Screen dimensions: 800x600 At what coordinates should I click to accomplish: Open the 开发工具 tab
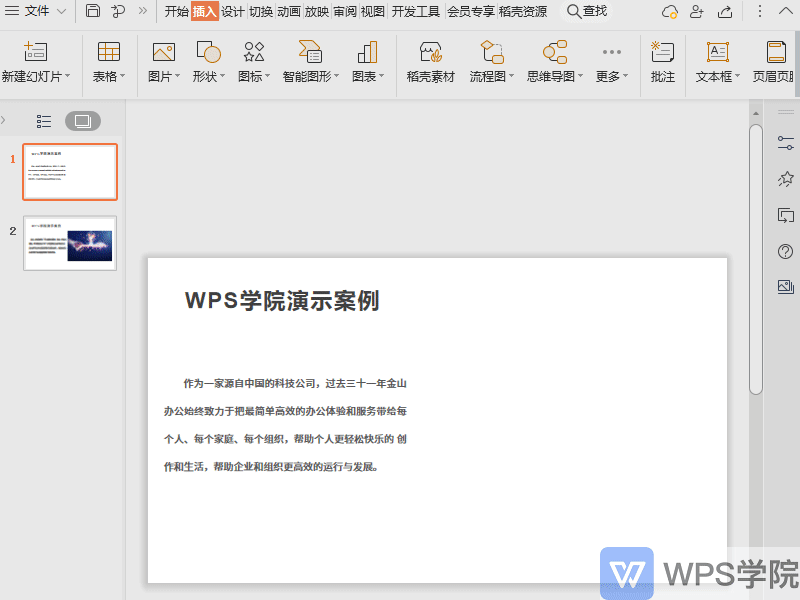tap(415, 11)
